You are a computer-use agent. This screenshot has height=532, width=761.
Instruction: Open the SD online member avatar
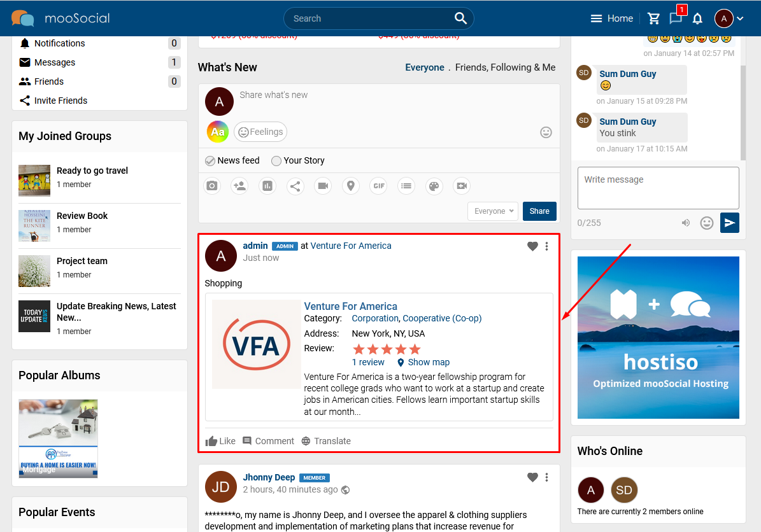(623, 490)
